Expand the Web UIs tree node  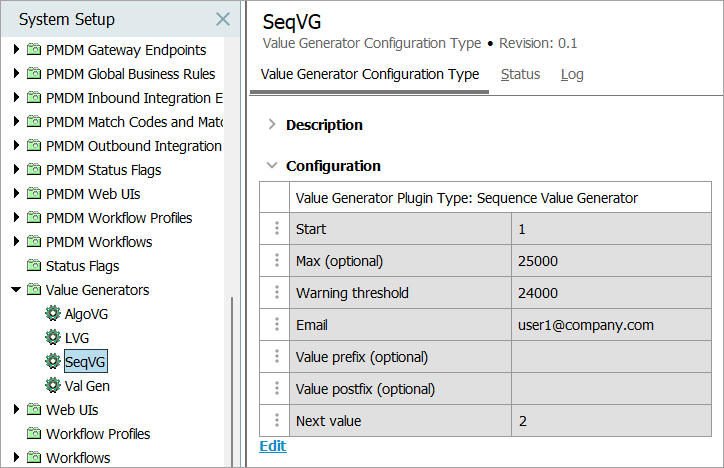(x=15, y=410)
